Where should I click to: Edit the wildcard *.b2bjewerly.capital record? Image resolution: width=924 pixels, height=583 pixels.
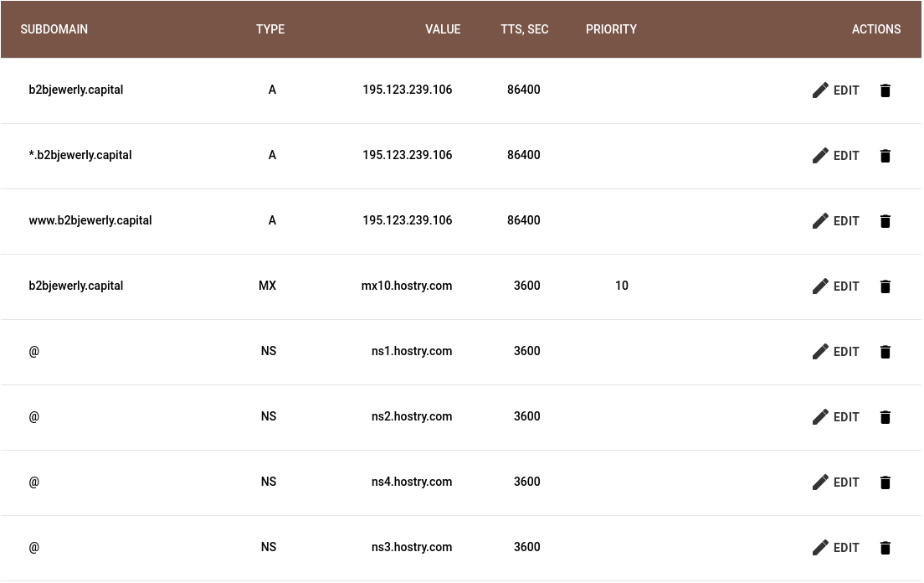click(x=836, y=156)
